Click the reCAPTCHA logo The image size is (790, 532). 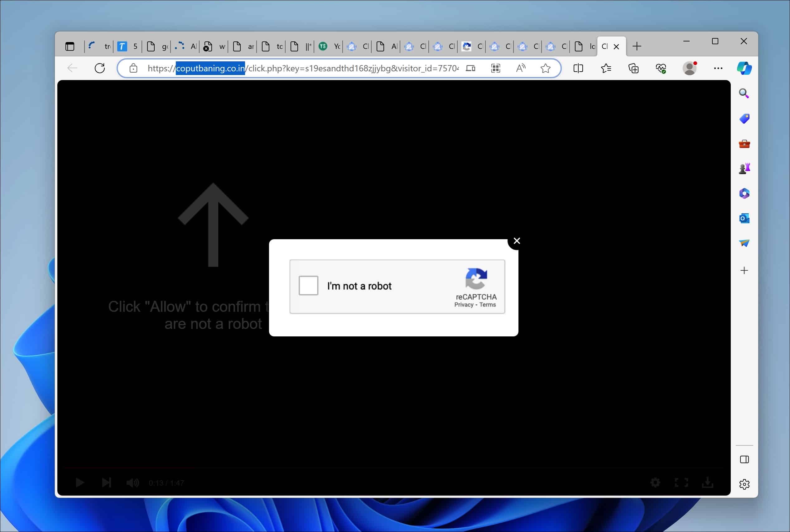(476, 278)
